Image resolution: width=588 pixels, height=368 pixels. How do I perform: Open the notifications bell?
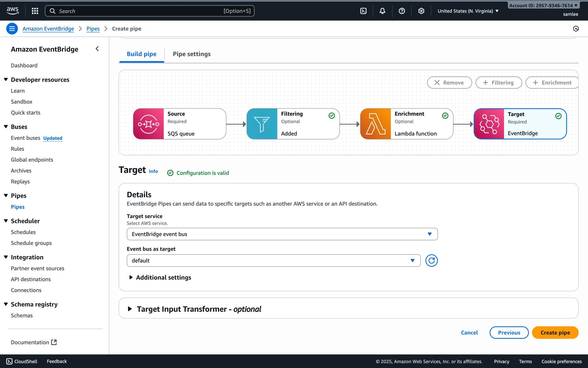tap(382, 11)
